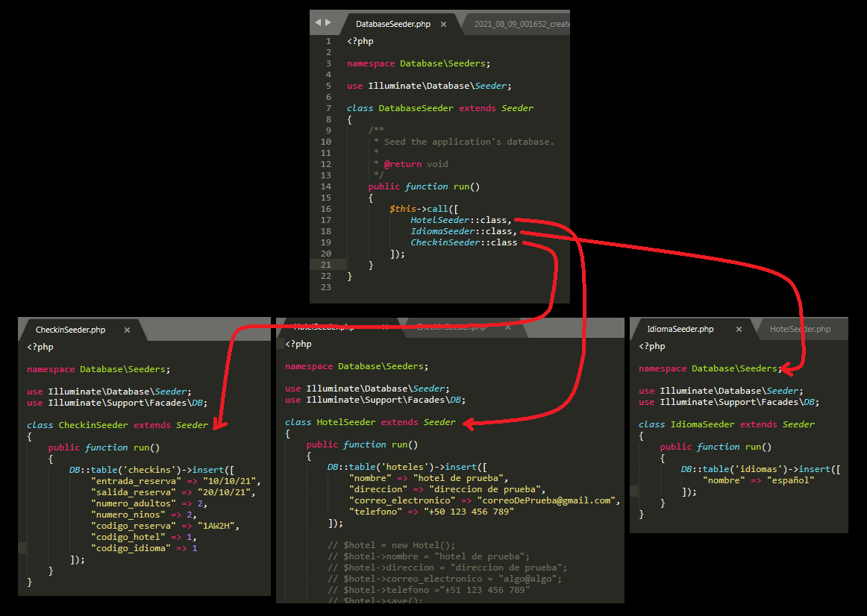Screen dimensions: 867x616
Task: Click the 'checkins' table name string
Action: [155, 470]
